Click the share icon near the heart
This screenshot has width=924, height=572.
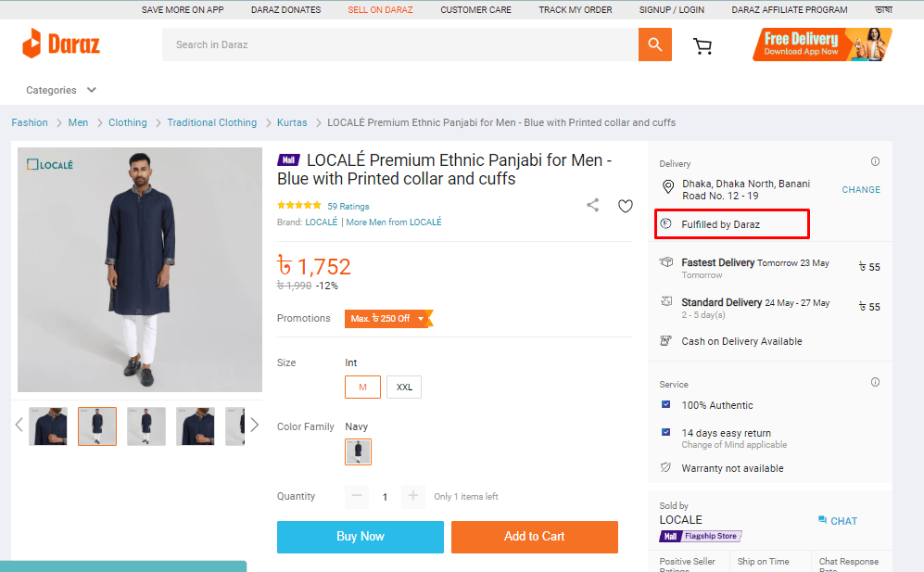[592, 206]
